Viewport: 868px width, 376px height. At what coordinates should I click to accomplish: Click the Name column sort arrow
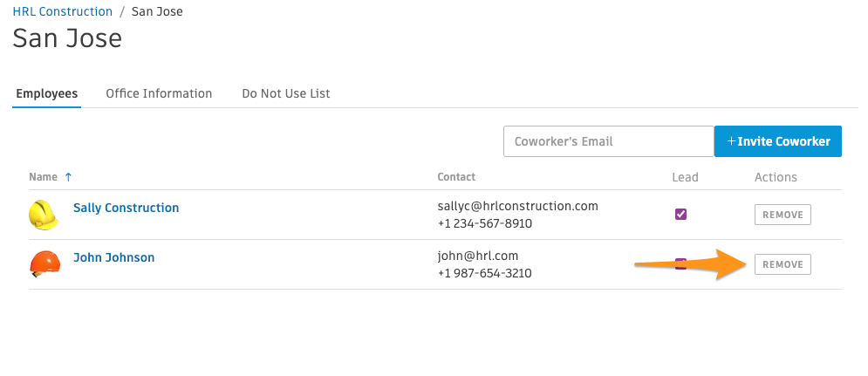68,176
